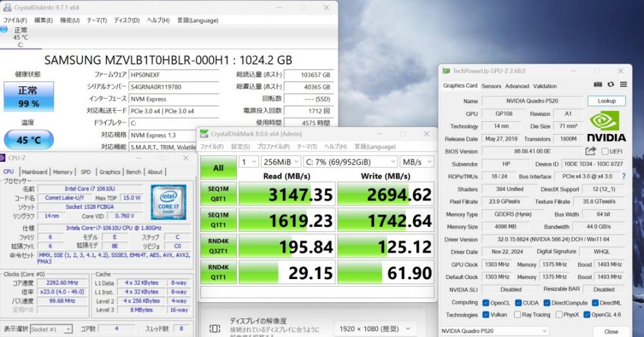The image size is (644, 337).
Task: Open プロファイル(P) menu in CrystalDiskMark
Action: click(274, 147)
